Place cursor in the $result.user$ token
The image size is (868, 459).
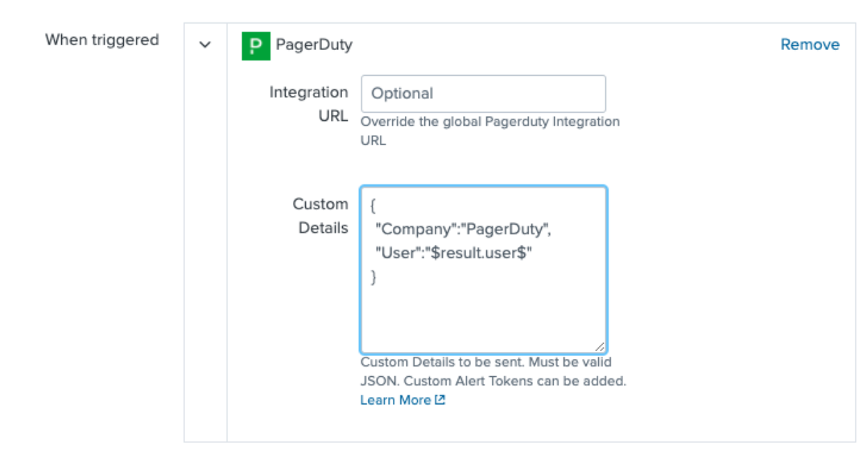pyautogui.click(x=480, y=253)
